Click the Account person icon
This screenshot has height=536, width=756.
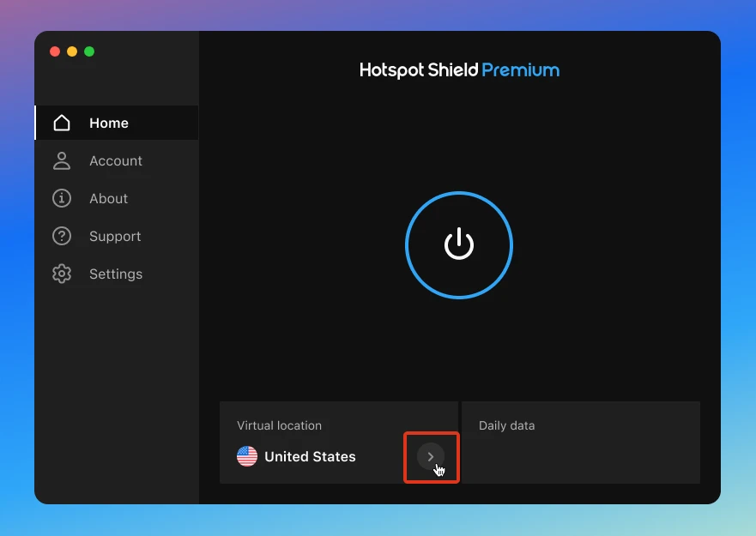pos(62,161)
